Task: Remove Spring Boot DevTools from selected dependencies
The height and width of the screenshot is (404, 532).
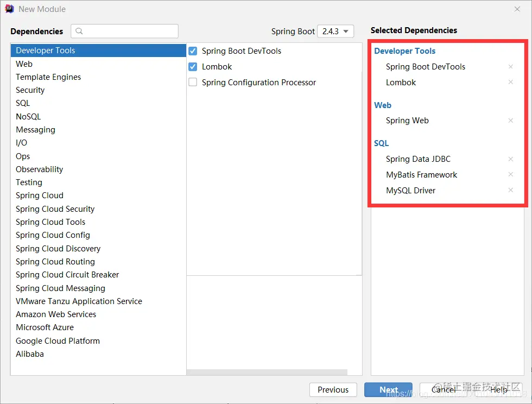Action: tap(511, 67)
